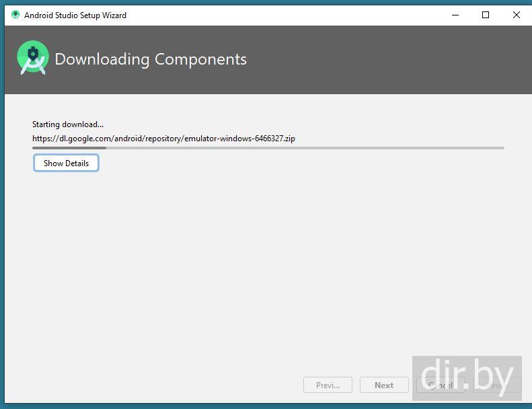This screenshot has width=532, height=409.
Task: Minimize the Setup Wizard window
Action: pos(455,15)
